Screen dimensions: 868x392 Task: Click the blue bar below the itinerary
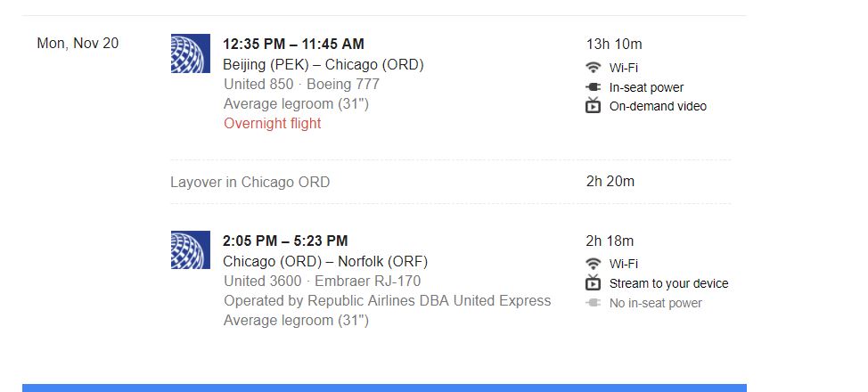384,388
